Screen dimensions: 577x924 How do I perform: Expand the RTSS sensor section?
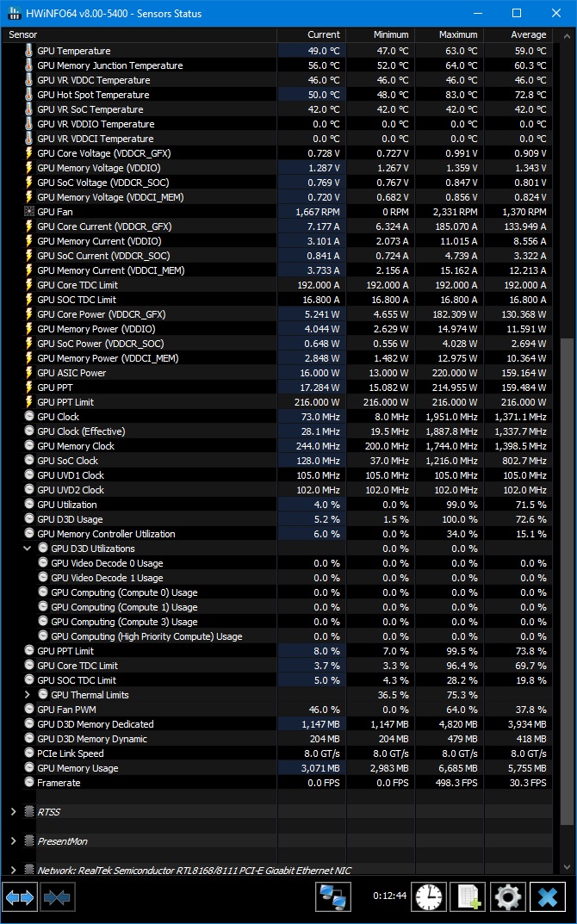(13, 811)
